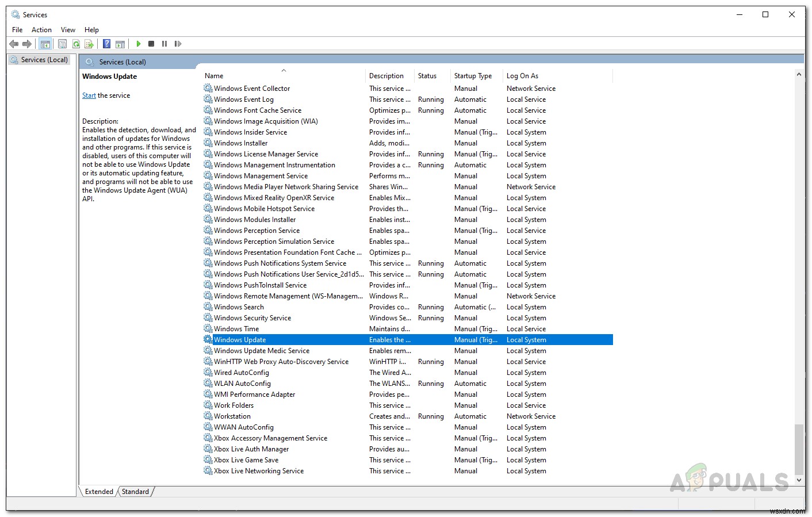
Task: Click the vertical scrollbar thumb of services list
Action: point(799,449)
